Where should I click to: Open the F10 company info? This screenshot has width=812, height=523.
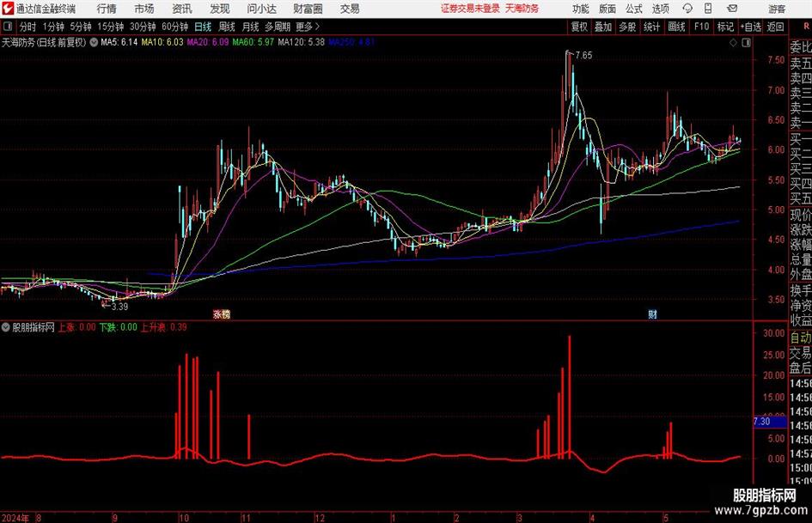point(701,27)
